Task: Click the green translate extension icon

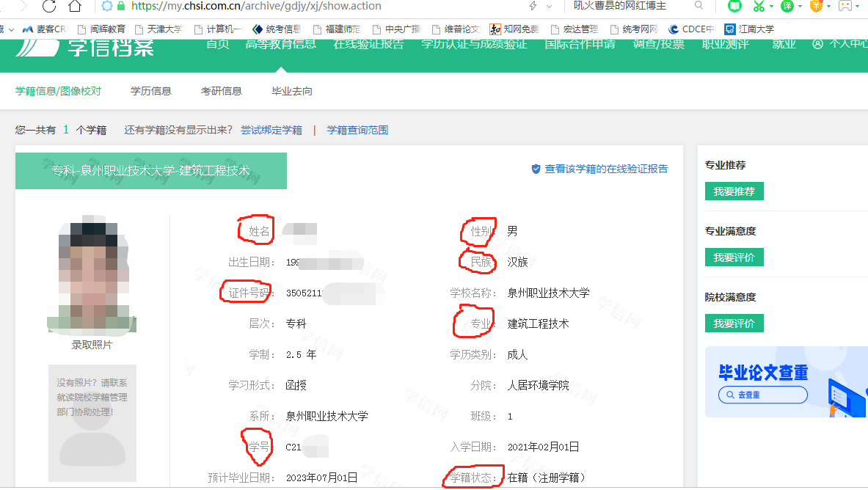Action: (787, 6)
